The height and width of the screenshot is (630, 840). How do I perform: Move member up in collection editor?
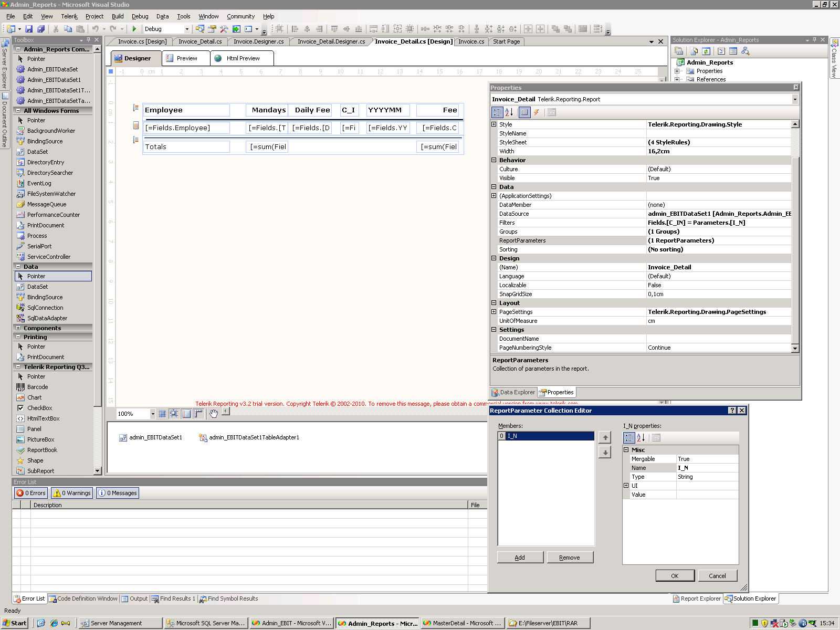[605, 437]
